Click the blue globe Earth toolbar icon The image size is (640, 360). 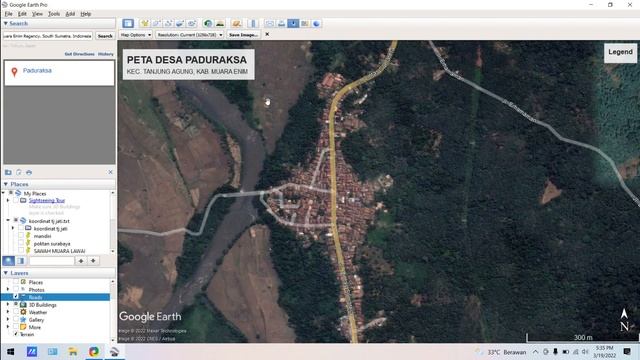pos(316,23)
